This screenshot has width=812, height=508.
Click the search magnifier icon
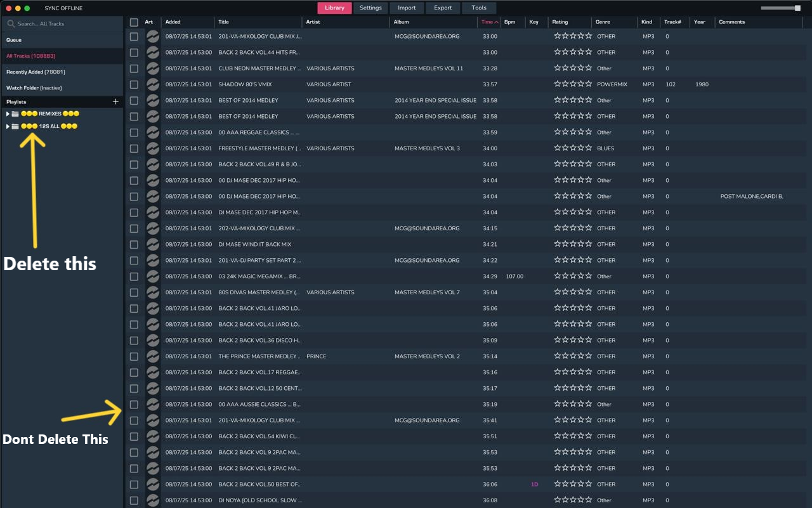tap(11, 23)
